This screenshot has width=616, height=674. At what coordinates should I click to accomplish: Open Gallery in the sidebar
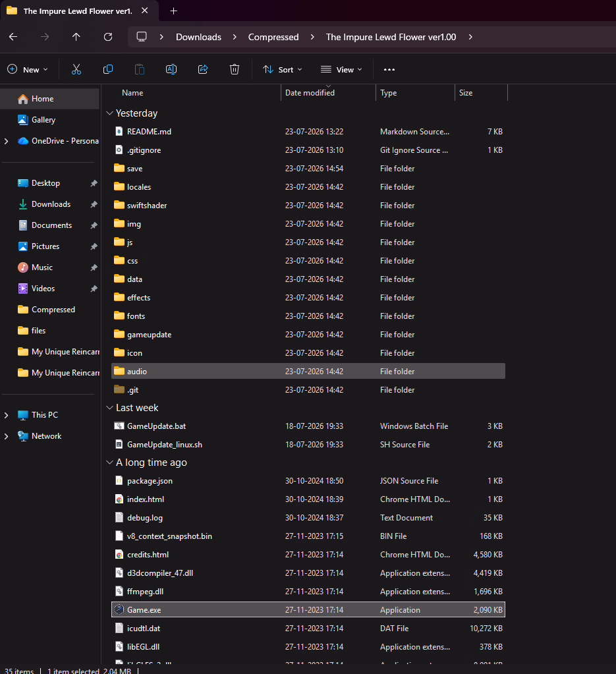(x=50, y=119)
